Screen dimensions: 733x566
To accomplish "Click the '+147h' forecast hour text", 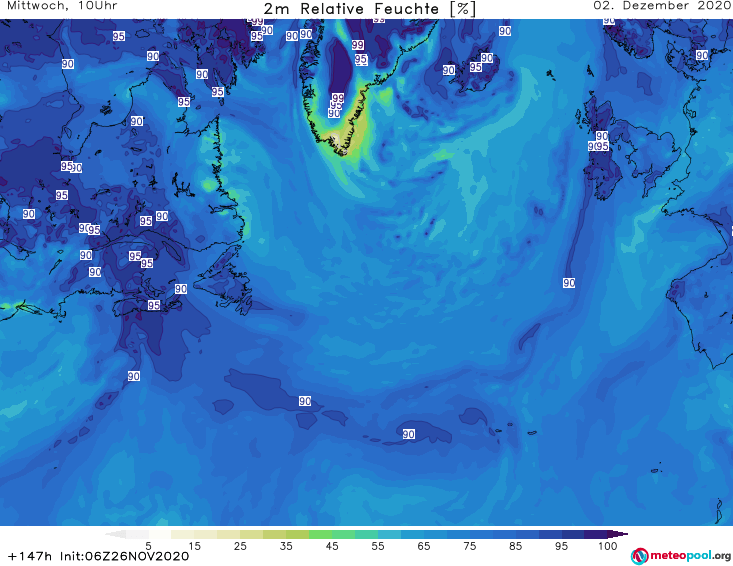I will pyautogui.click(x=29, y=556).
